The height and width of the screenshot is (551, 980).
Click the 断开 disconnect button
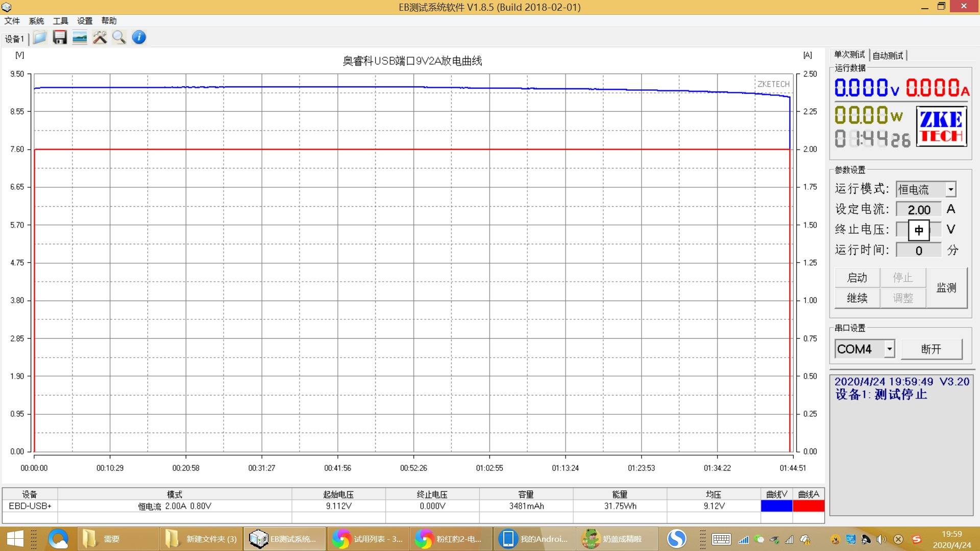click(x=931, y=349)
